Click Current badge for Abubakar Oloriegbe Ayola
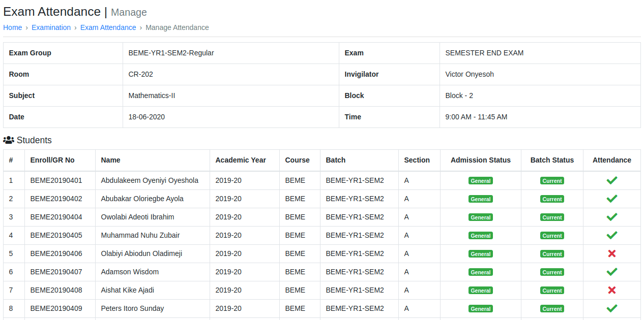Image resolution: width=644 pixels, height=320 pixels. (552, 199)
